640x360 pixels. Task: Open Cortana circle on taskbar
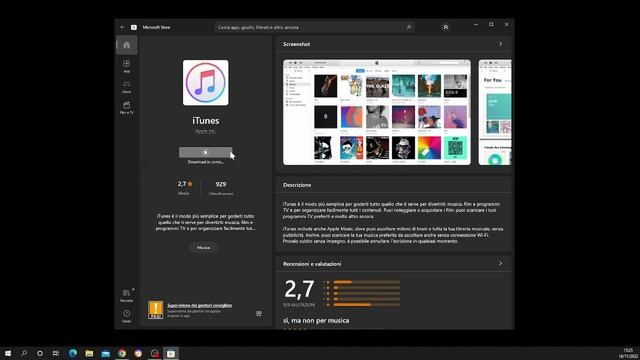click(x=40, y=353)
